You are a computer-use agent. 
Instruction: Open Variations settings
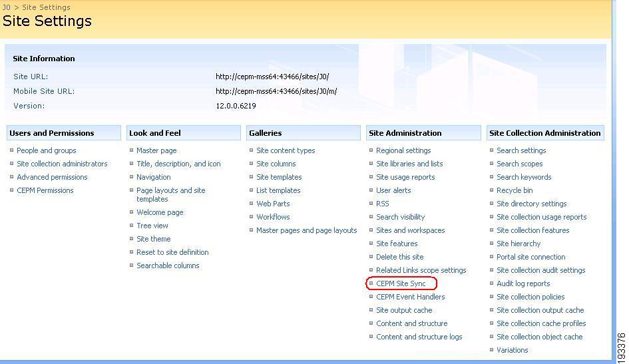(x=513, y=350)
